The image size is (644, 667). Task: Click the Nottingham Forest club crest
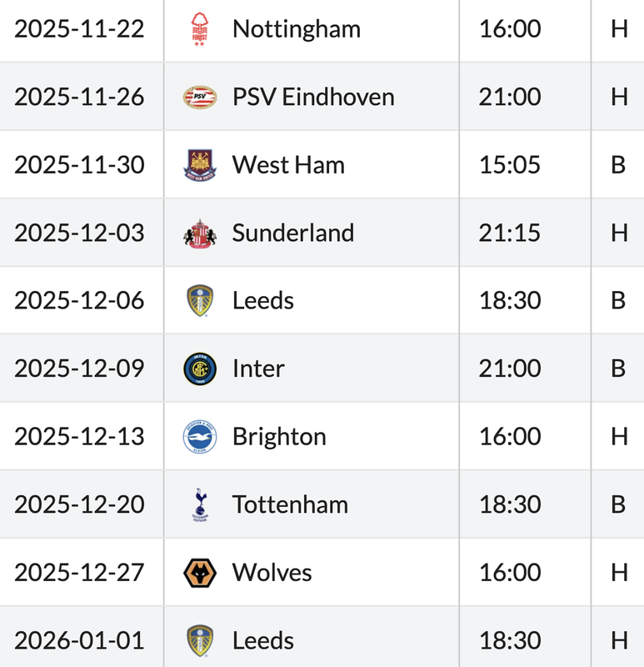pyautogui.click(x=199, y=29)
